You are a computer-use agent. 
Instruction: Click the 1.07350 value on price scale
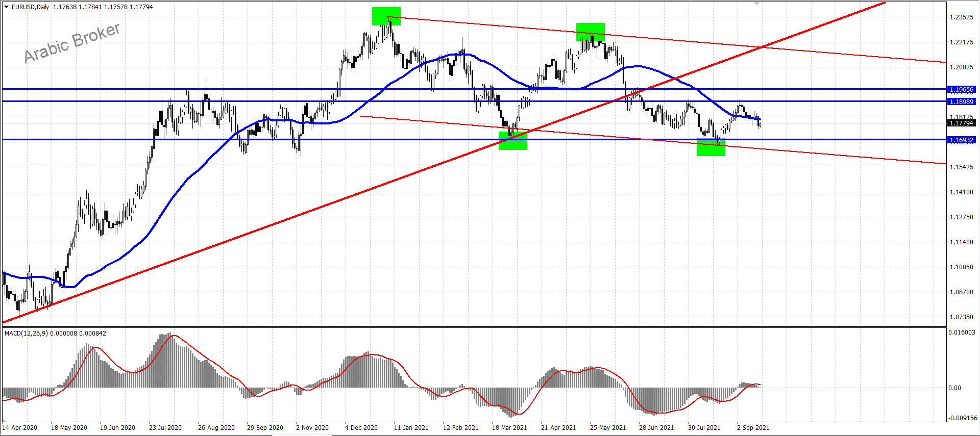pyautogui.click(x=961, y=317)
